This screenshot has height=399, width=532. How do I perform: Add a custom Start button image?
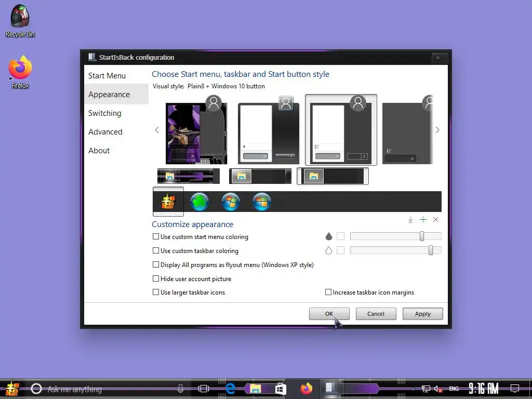[x=423, y=220]
